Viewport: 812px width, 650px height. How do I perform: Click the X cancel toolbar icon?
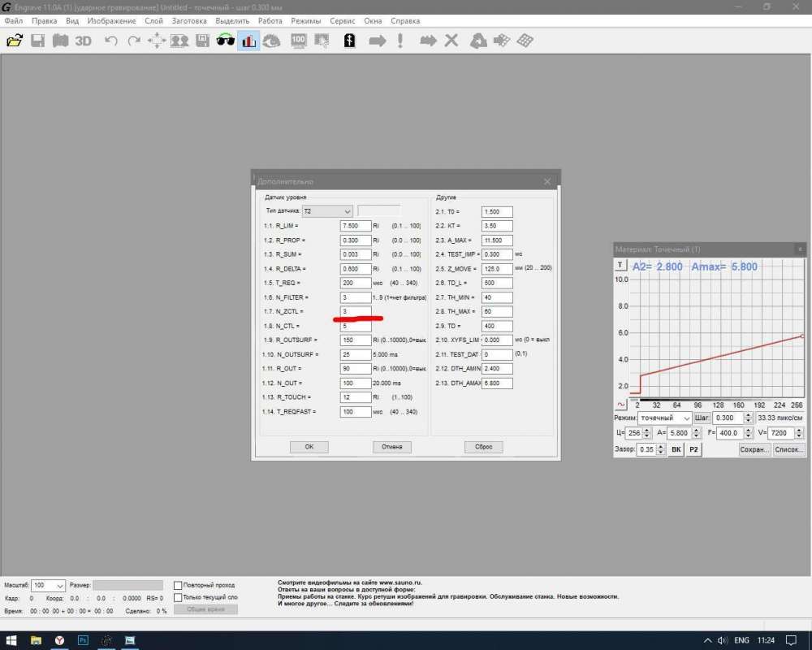click(451, 41)
